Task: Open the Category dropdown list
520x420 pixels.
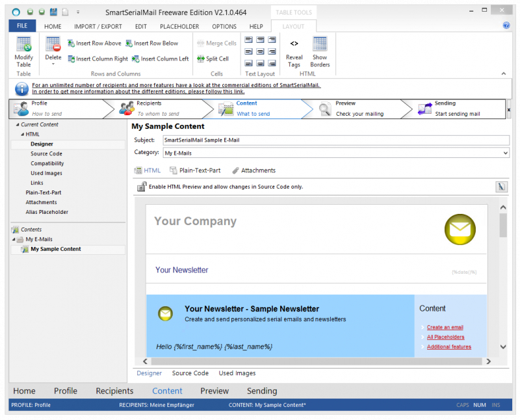Action: pos(506,153)
